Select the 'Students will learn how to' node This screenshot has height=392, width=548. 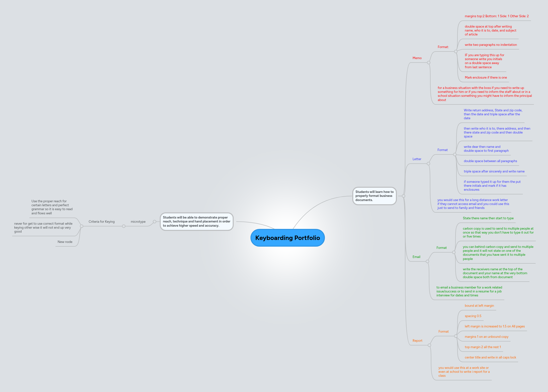[x=374, y=196]
